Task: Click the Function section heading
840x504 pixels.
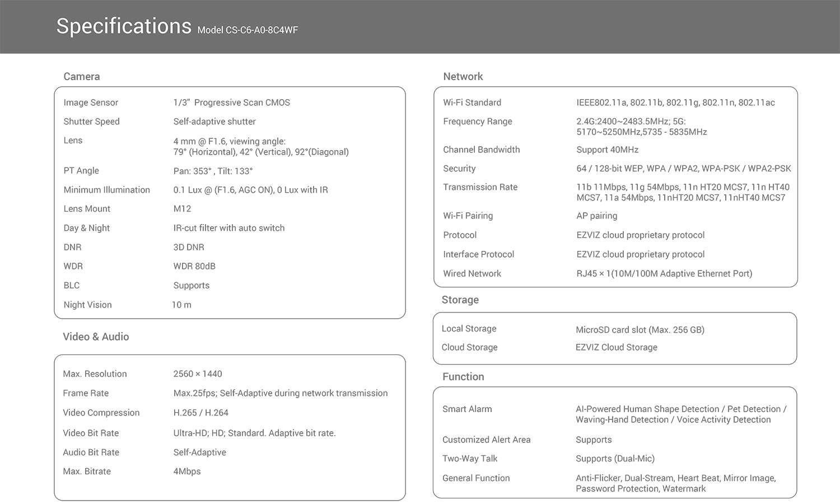Action: click(463, 377)
